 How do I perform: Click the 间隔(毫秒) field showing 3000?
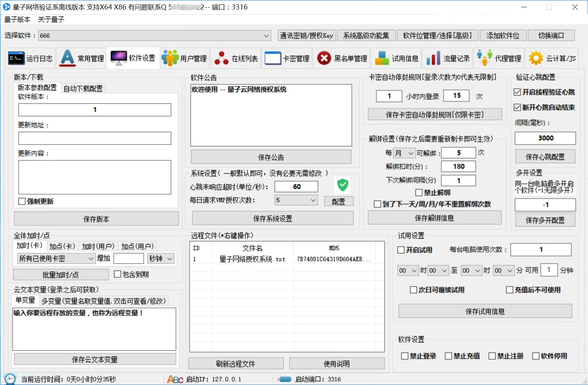pyautogui.click(x=545, y=138)
